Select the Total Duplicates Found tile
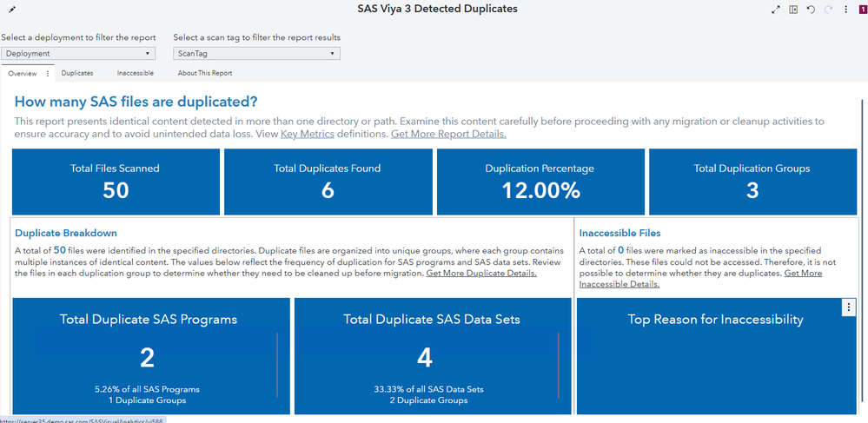The height and width of the screenshot is (423, 868). point(328,182)
